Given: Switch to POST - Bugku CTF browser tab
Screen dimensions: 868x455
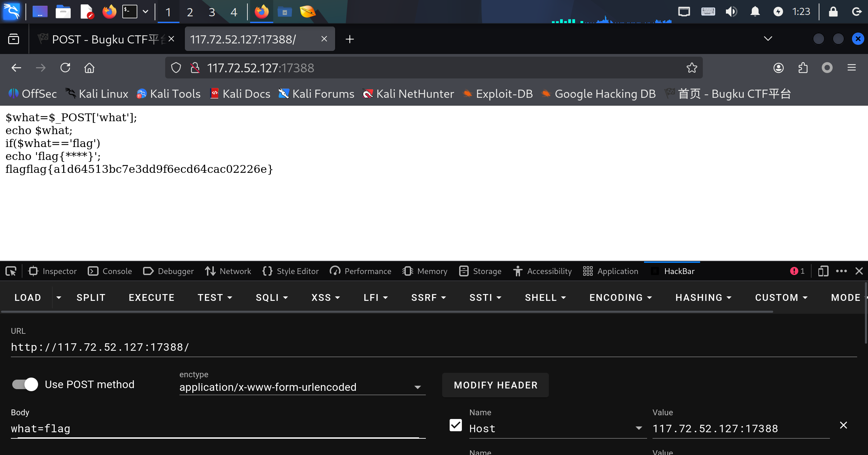Looking at the screenshot, I should (x=102, y=39).
